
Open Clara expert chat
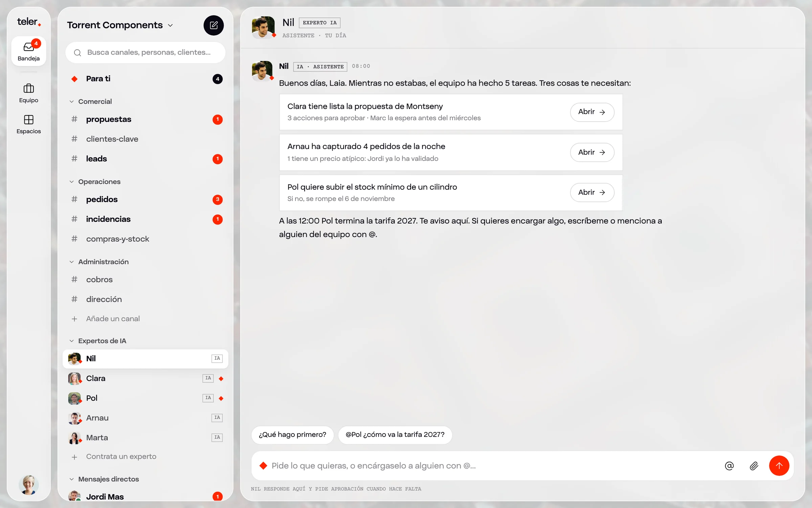click(x=145, y=378)
